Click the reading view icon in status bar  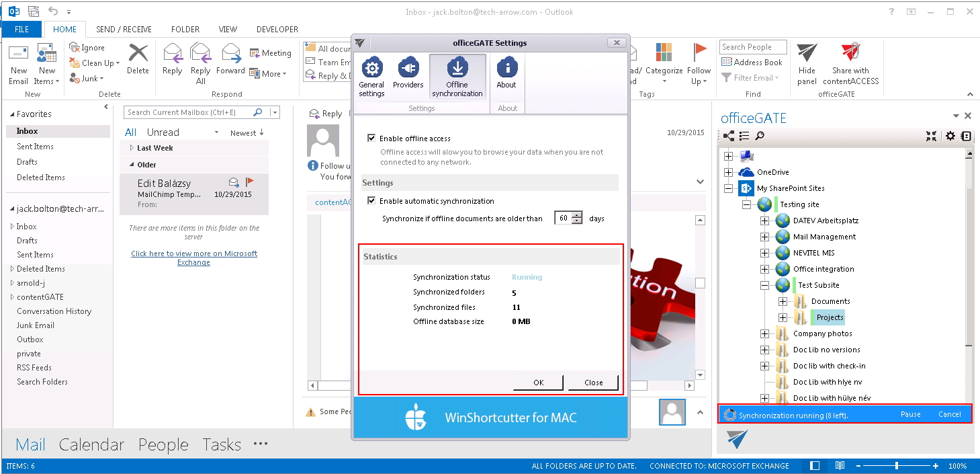[840, 466]
